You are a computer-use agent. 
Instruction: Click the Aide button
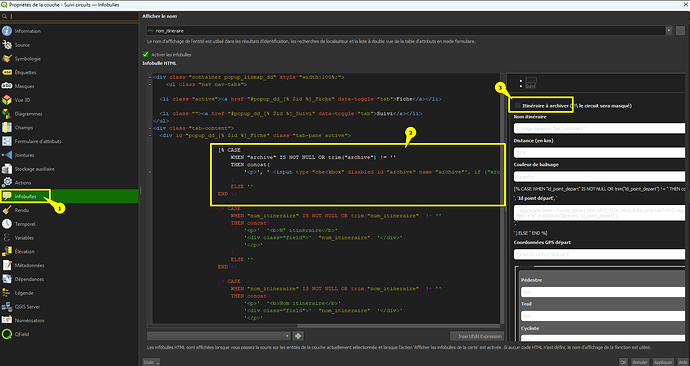tap(683, 362)
